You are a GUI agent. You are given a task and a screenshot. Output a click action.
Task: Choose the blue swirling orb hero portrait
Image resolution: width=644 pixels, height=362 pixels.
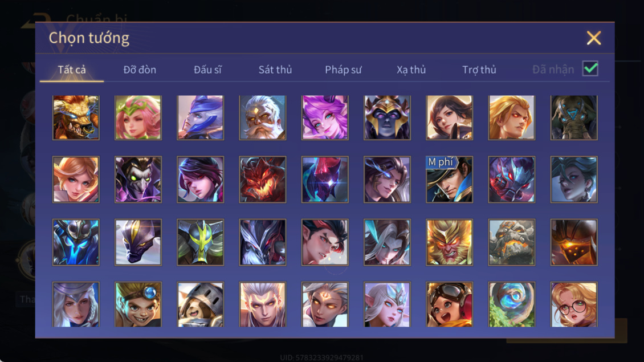pyautogui.click(x=511, y=304)
